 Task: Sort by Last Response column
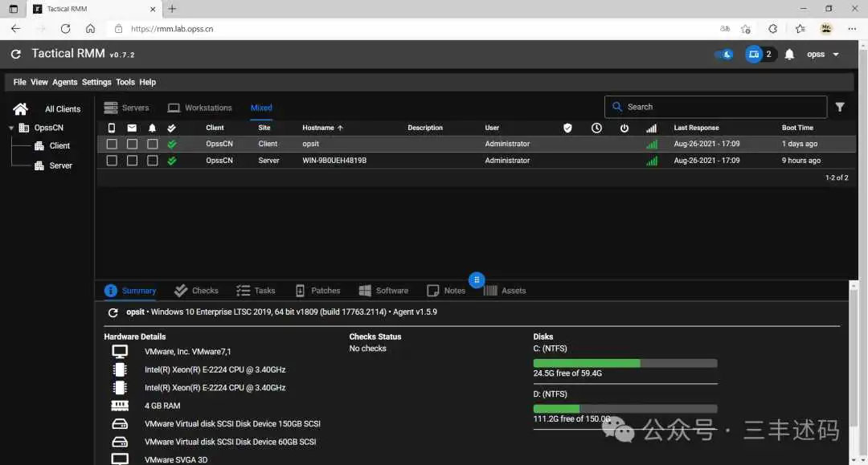[696, 128]
